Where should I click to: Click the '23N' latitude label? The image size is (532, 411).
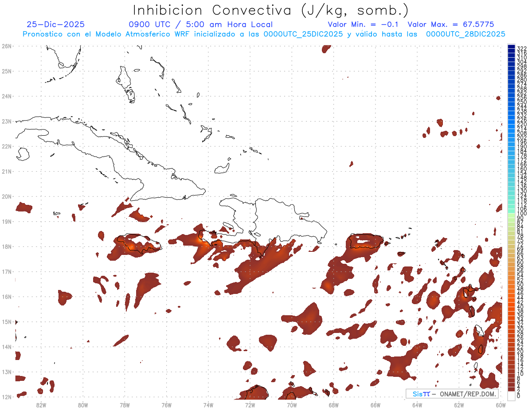click(7, 121)
